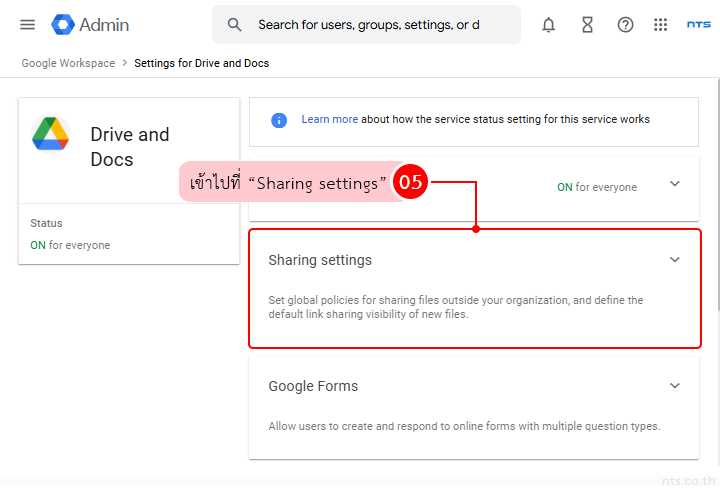Click the magnifying glass search icon
Viewport: 720px width, 490px height.
tap(235, 25)
